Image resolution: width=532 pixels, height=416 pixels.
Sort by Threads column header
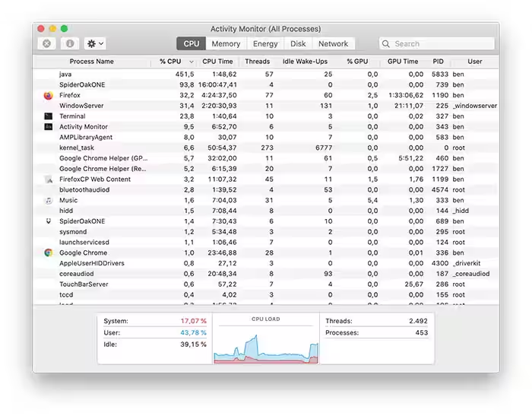coord(257,62)
